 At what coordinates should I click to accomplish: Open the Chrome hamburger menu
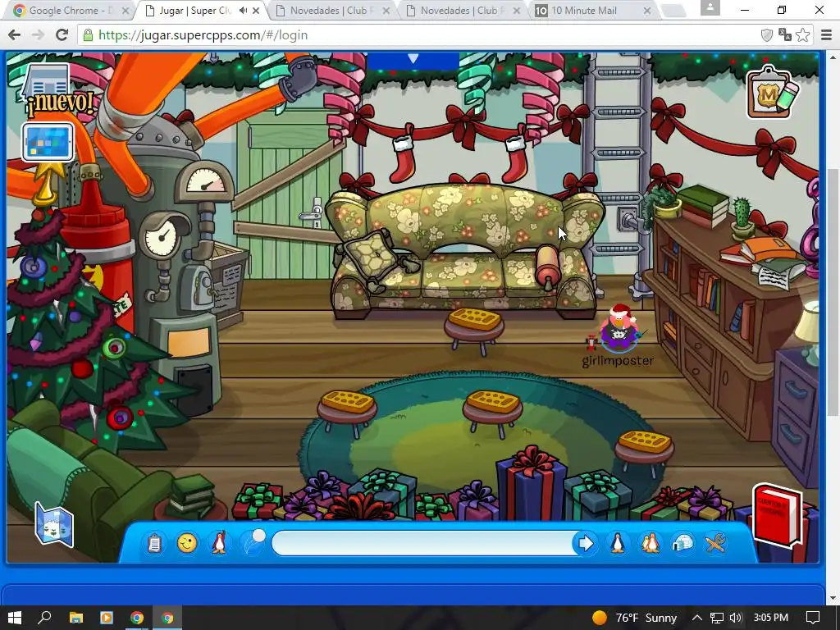[x=827, y=34]
